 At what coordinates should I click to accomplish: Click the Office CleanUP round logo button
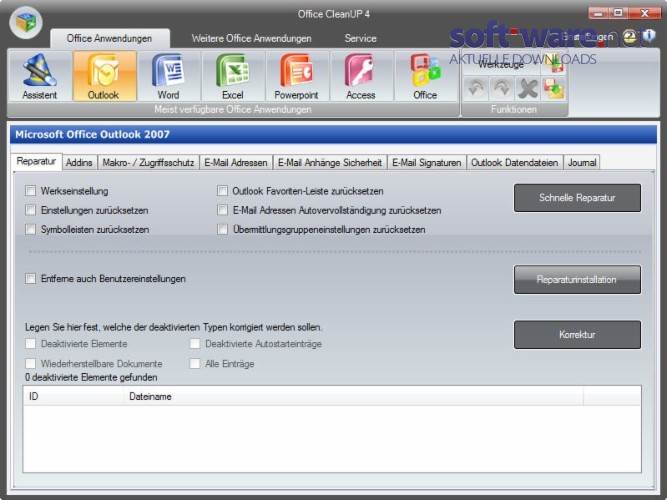pyautogui.click(x=26, y=23)
